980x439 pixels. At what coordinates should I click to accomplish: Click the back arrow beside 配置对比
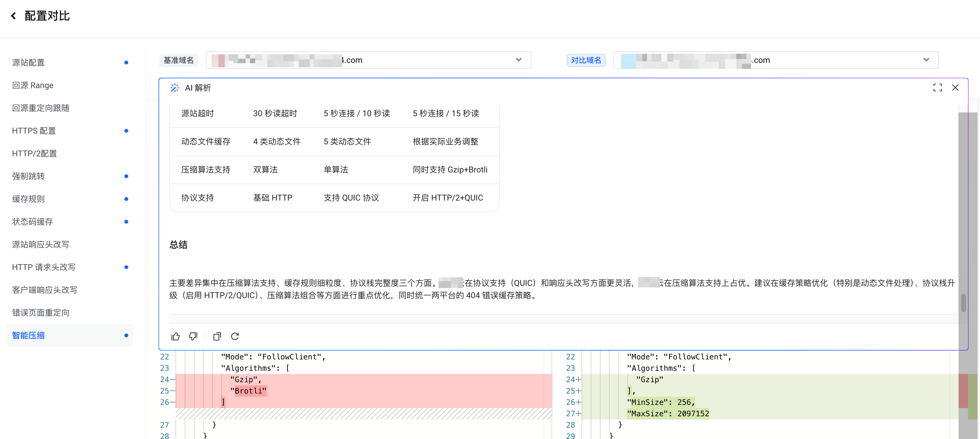(x=14, y=15)
